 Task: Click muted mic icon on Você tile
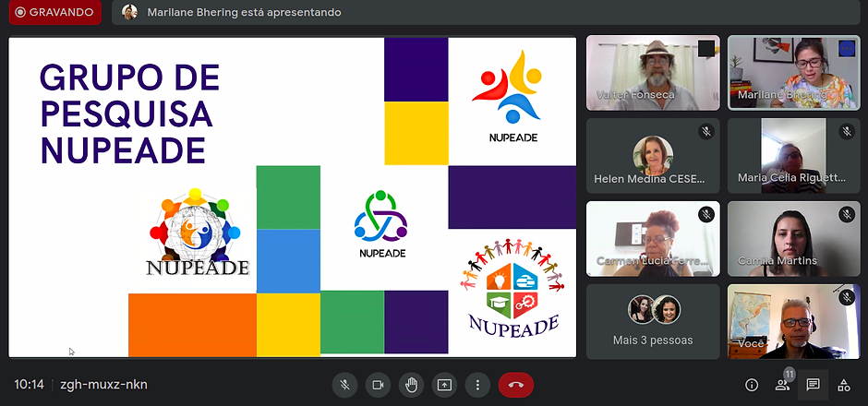click(x=847, y=298)
